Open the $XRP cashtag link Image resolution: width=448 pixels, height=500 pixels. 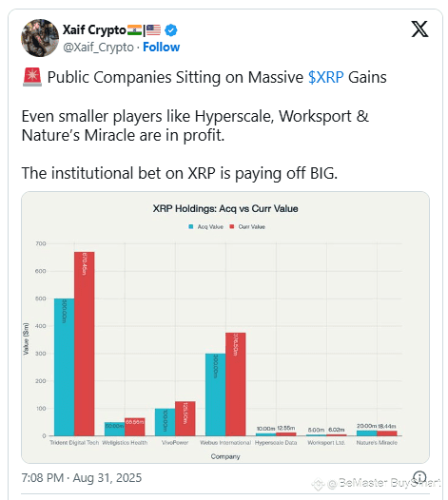326,77
